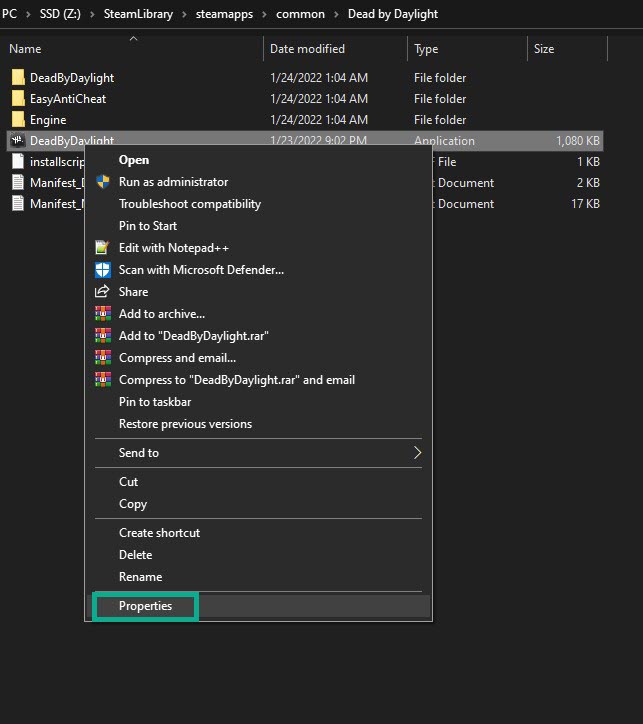The width and height of the screenshot is (643, 724).
Task: Select the Engine folder name
Action: pos(48,120)
